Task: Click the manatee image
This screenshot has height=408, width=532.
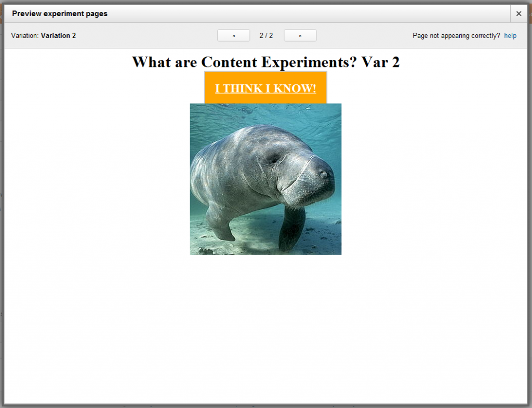Action: (x=265, y=179)
